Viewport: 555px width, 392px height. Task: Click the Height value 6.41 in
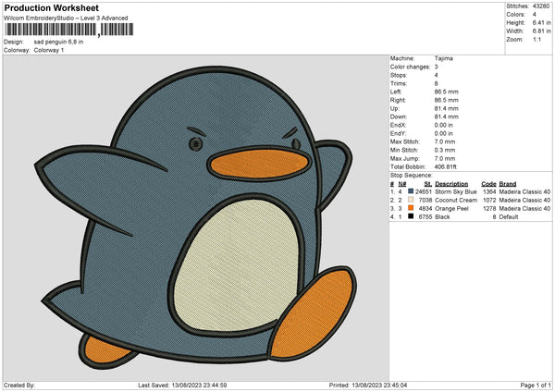pos(541,22)
